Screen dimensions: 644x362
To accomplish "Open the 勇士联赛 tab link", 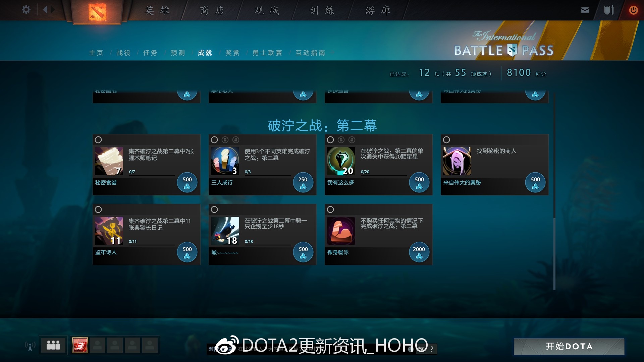I will coord(267,53).
